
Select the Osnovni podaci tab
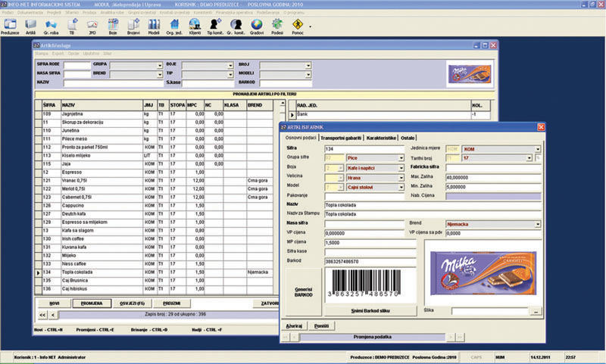pyautogui.click(x=301, y=138)
